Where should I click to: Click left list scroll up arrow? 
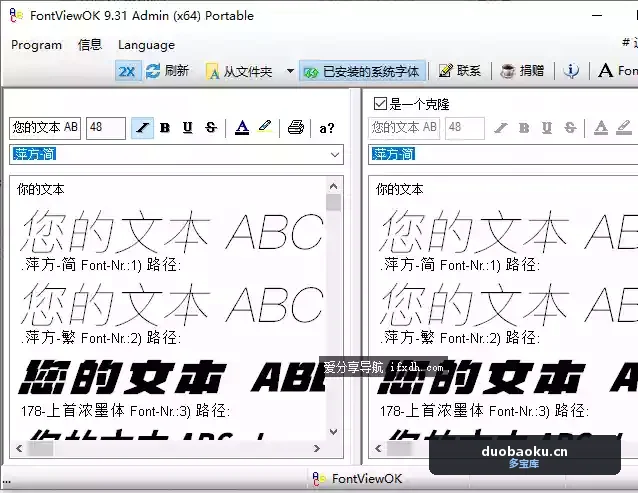point(333,186)
